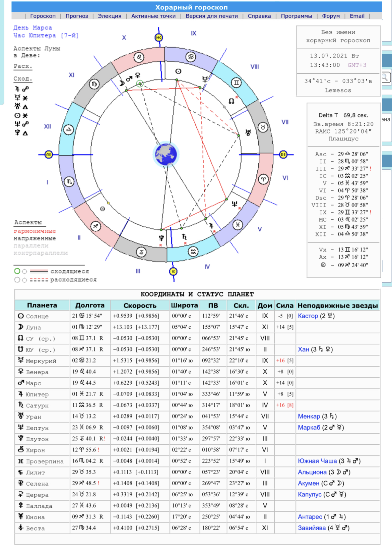The height and width of the screenshot is (551, 392).
Task: Open the Хан fixed star link
Action: pyautogui.click(x=304, y=349)
